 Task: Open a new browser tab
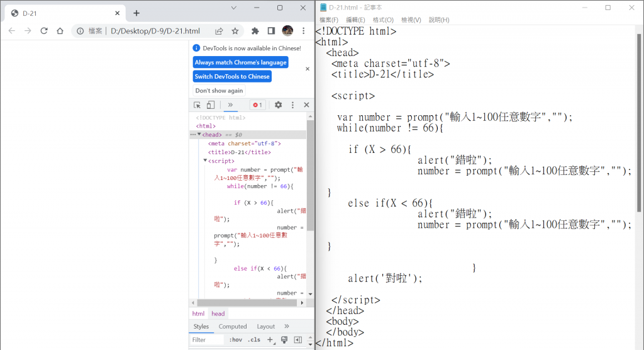pyautogui.click(x=136, y=13)
